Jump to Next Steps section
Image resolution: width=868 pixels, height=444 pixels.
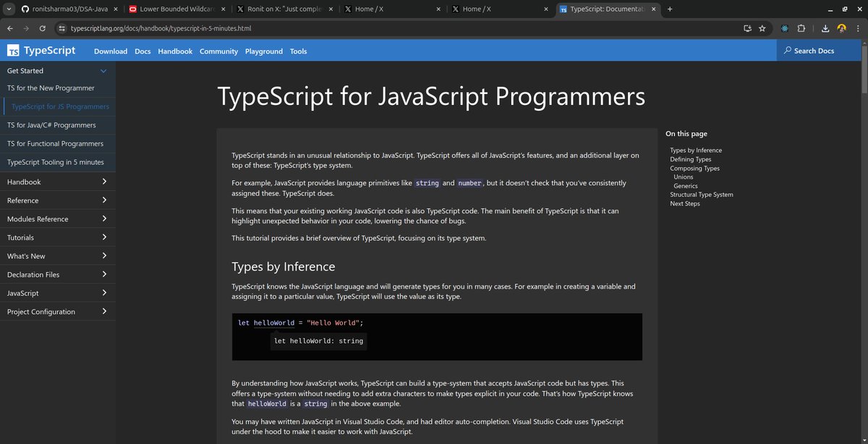click(685, 204)
